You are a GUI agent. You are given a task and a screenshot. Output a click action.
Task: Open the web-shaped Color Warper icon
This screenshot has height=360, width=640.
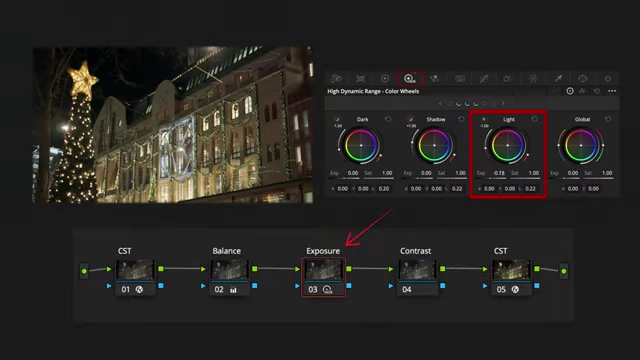click(533, 78)
